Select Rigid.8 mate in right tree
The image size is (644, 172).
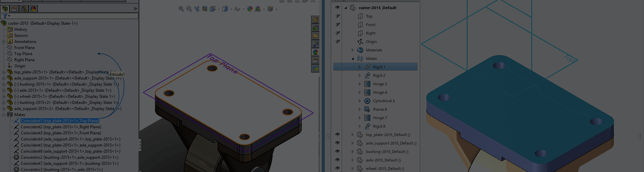point(374,126)
